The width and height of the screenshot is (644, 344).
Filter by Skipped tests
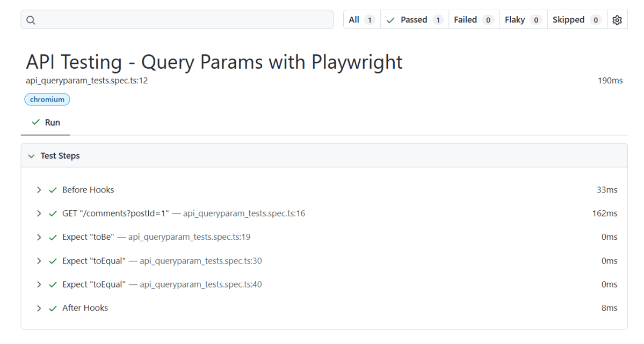576,20
